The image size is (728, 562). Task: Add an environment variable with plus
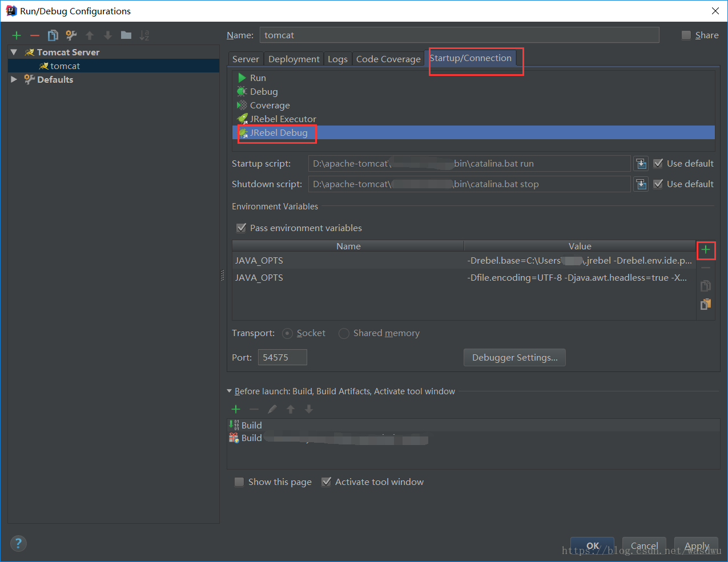click(706, 250)
